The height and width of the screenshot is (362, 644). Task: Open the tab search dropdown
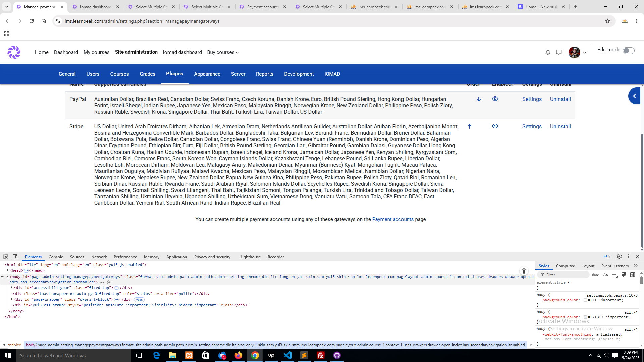coord(6,7)
